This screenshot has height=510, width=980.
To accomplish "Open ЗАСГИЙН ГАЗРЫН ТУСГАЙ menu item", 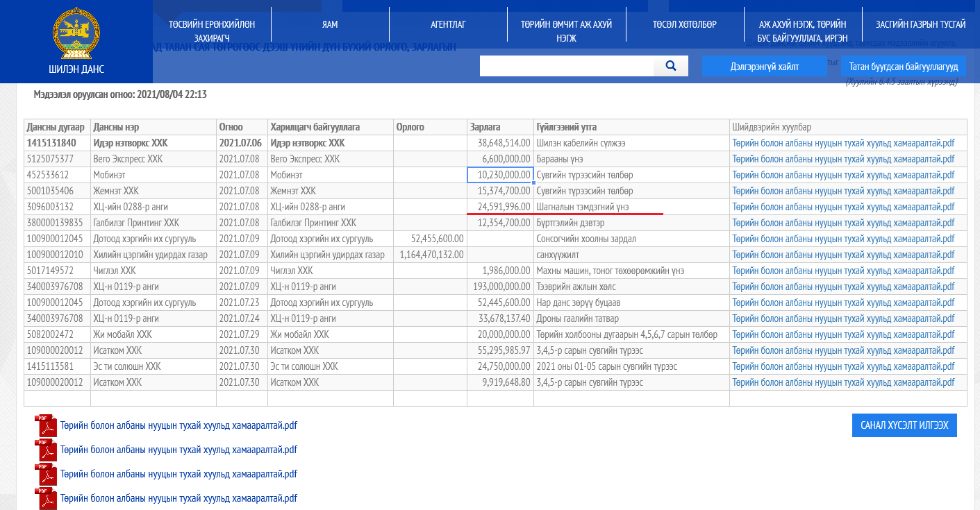I will click(921, 24).
